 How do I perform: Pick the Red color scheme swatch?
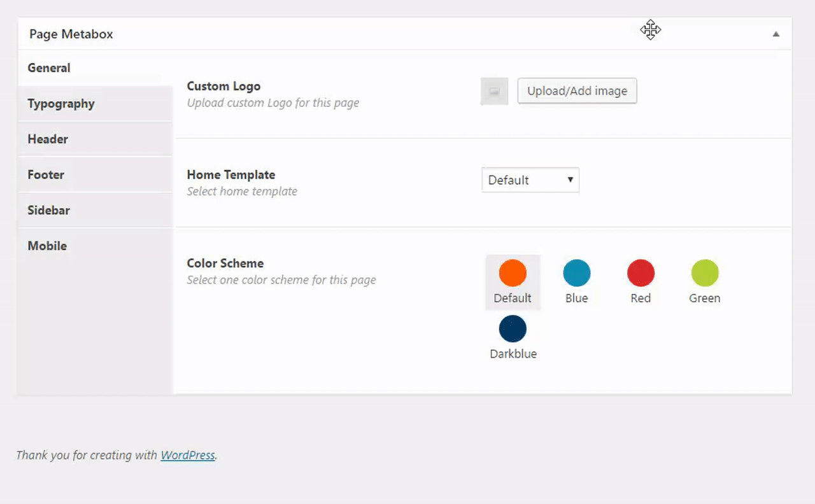tap(641, 273)
